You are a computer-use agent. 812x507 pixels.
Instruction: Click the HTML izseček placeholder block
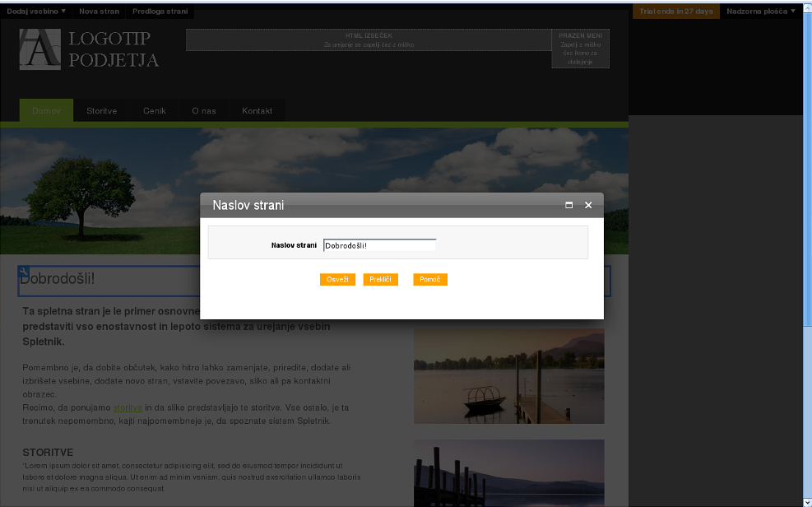pyautogui.click(x=369, y=40)
